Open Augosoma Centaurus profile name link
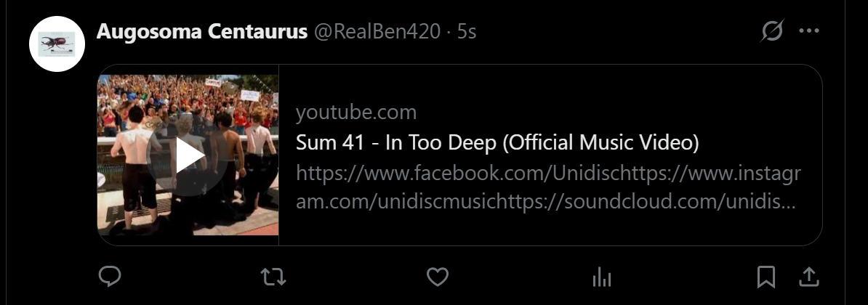The height and width of the screenshot is (305, 868). coord(201,32)
